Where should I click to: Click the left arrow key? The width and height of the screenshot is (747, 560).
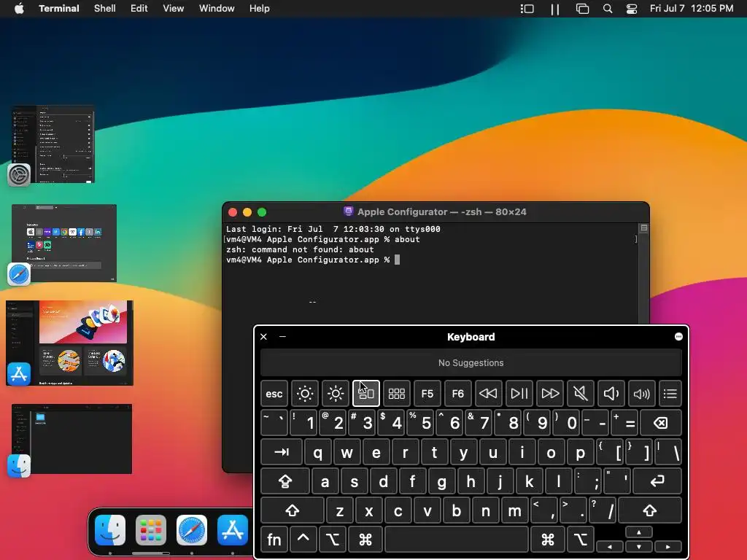point(610,546)
